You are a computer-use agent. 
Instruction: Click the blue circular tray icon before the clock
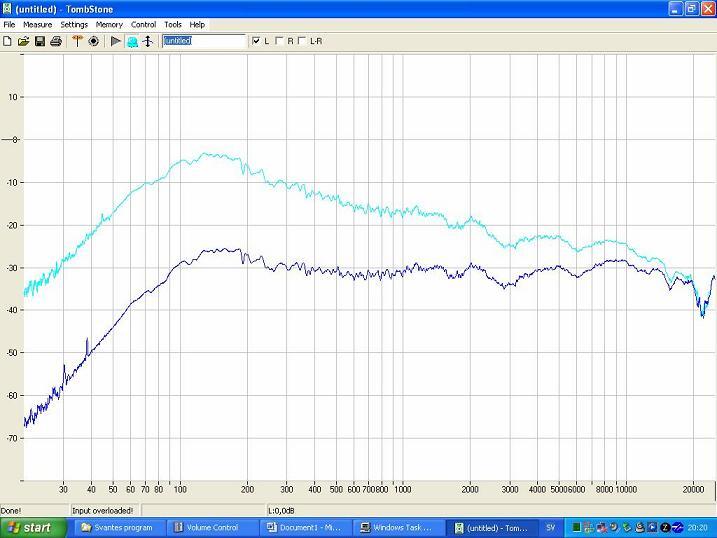(678, 528)
